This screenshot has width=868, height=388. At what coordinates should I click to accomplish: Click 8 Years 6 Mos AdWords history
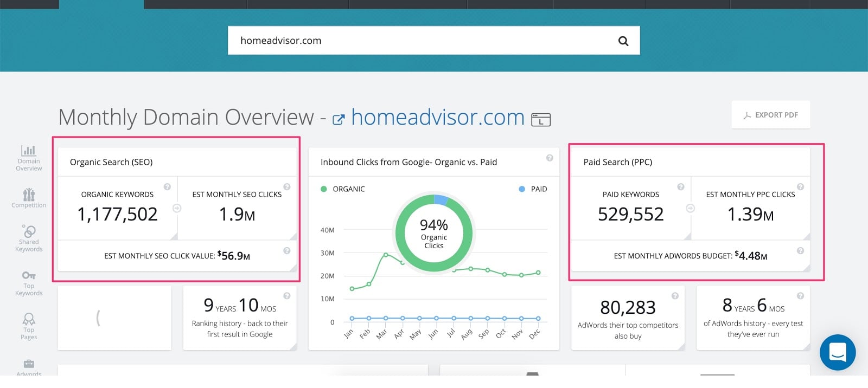point(754,306)
